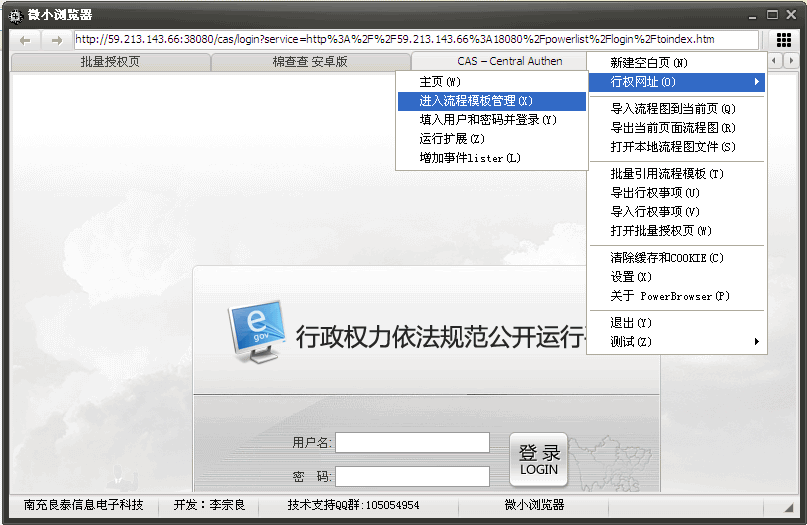Click the app icon in title bar

[x=15, y=15]
